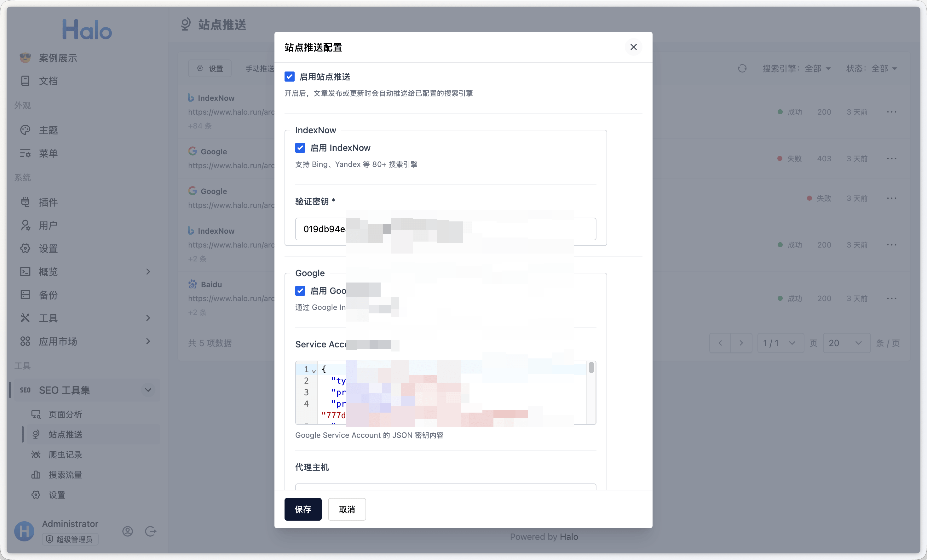Toggle the 启用站点推送 checkbox
The image size is (927, 560).
pos(289,77)
